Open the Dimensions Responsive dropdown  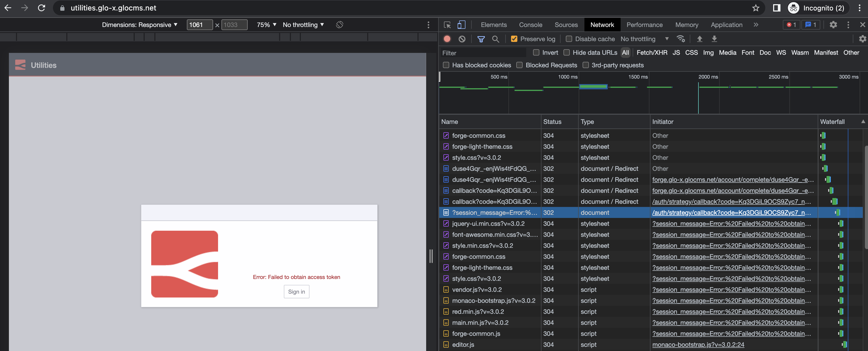click(x=140, y=25)
